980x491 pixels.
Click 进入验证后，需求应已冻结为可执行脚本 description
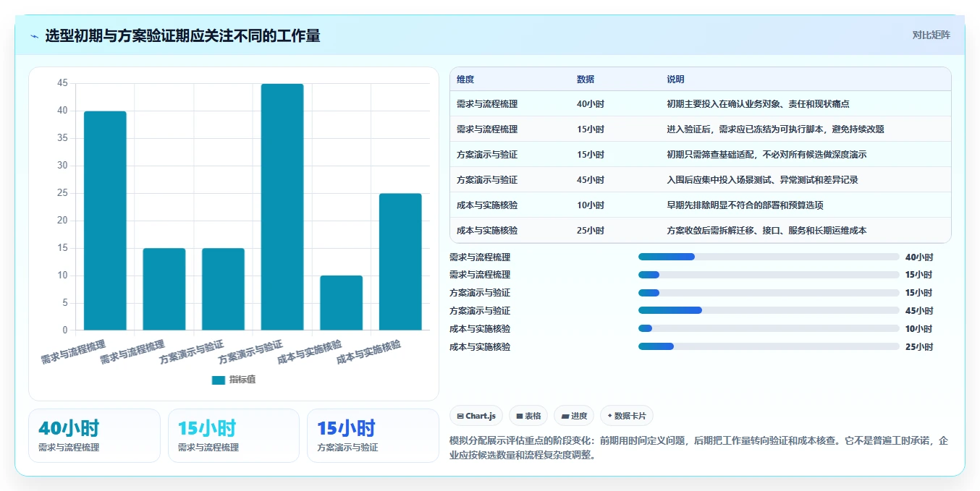pos(775,129)
